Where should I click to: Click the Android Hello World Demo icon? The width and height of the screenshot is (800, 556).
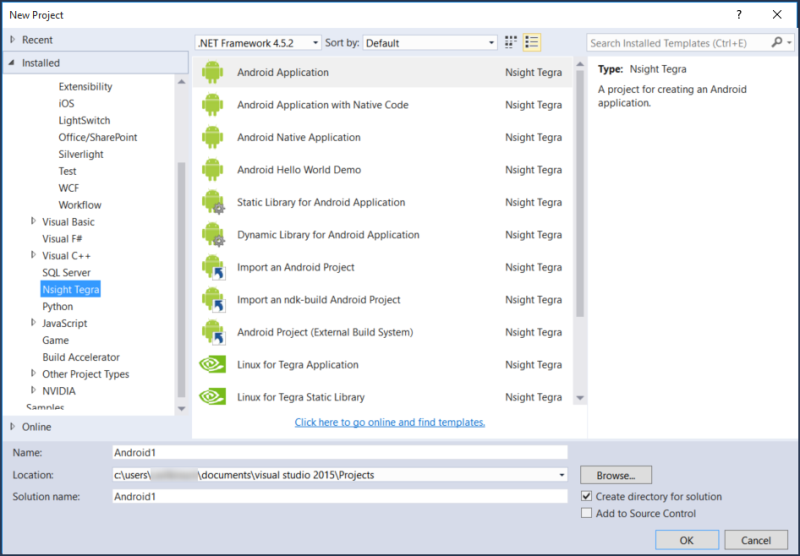pos(212,170)
